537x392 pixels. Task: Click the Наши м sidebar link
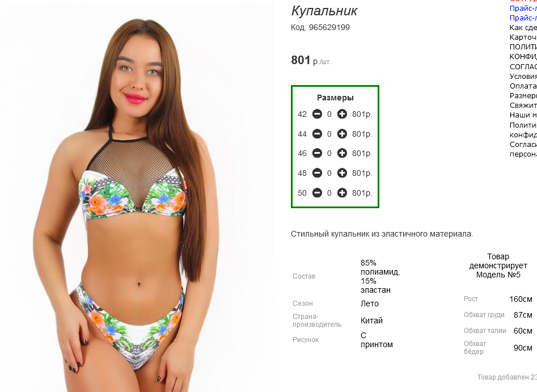click(523, 115)
